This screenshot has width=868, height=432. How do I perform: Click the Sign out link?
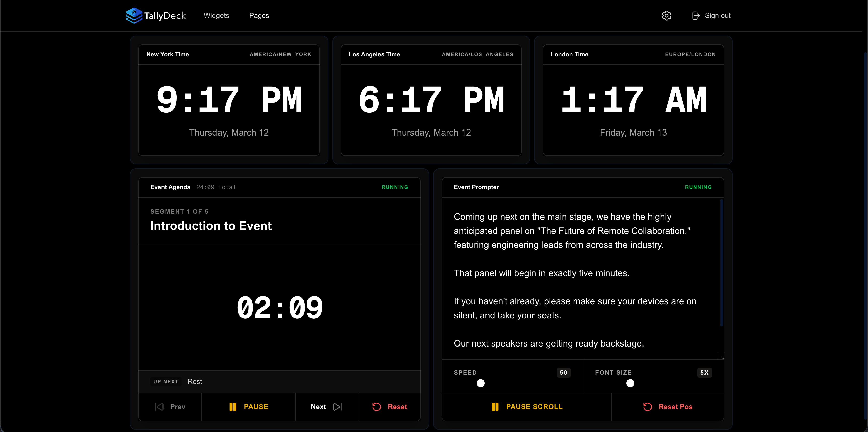tap(717, 16)
